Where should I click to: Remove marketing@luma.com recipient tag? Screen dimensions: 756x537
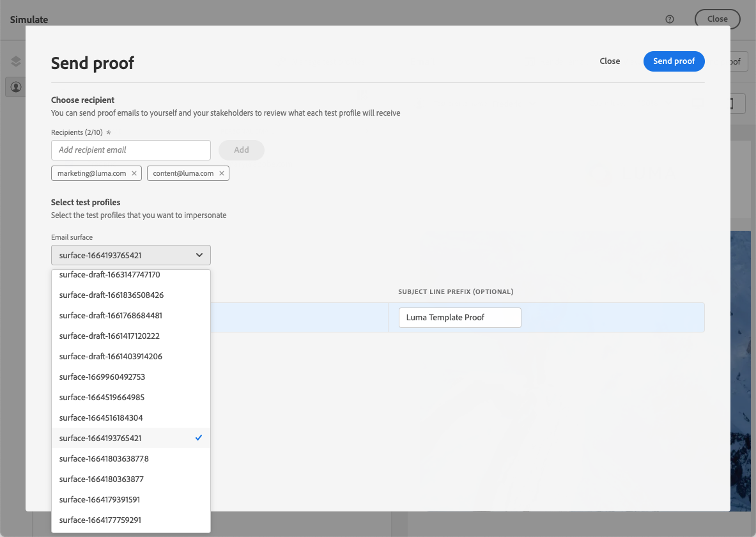134,173
